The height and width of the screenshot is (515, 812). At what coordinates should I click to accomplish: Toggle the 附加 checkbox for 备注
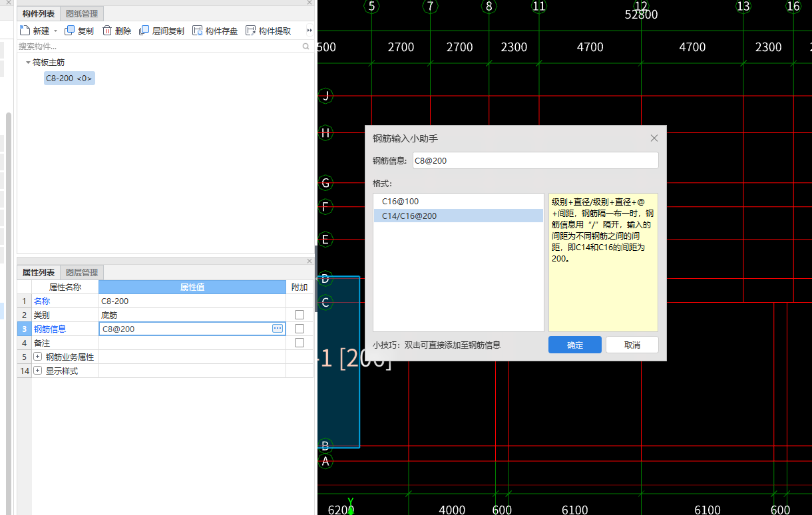(x=300, y=343)
